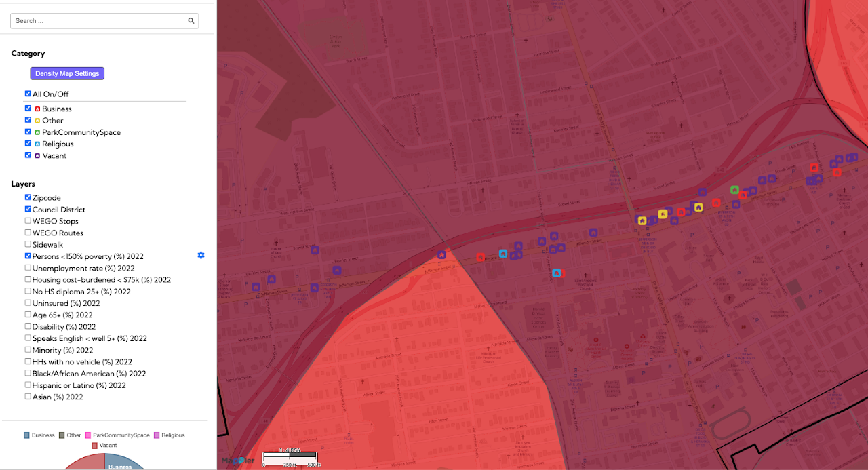The image size is (868, 470).
Task: Click the Religious legend color swatch
Action: 157,435
